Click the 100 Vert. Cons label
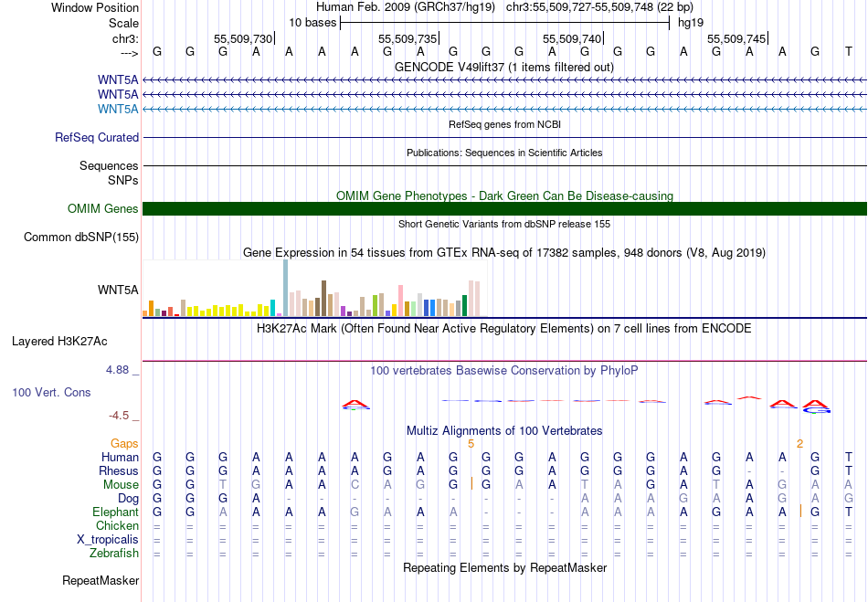Image resolution: width=868 pixels, height=602 pixels. click(x=51, y=392)
